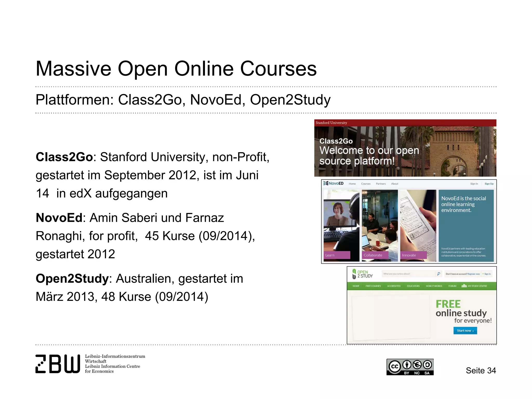Open the Courses item in NovoEd navigation
The image size is (532, 399).
click(366, 184)
